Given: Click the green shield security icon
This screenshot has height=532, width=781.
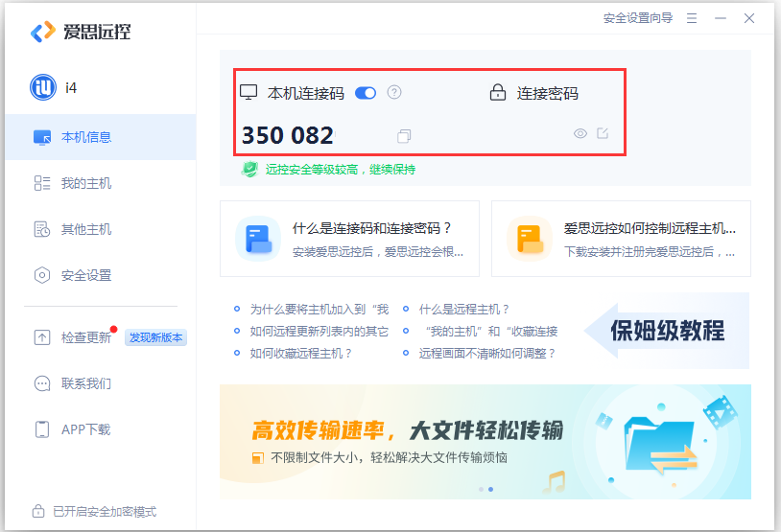Looking at the screenshot, I should (x=249, y=170).
